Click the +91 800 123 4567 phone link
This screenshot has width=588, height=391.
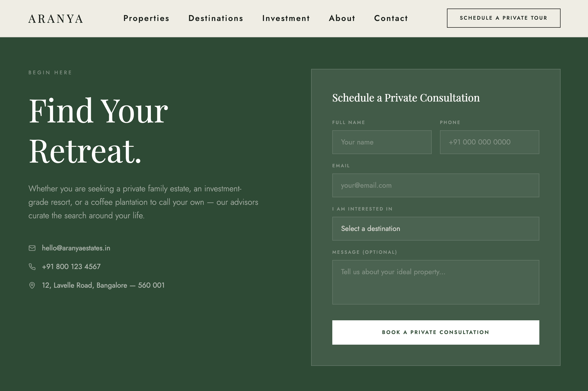[x=71, y=267]
